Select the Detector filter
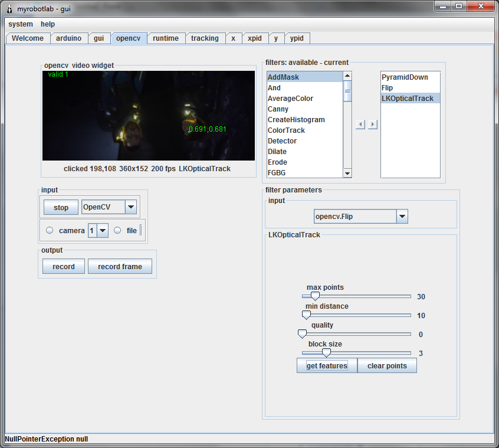Image resolution: width=499 pixels, height=448 pixels. [x=305, y=140]
